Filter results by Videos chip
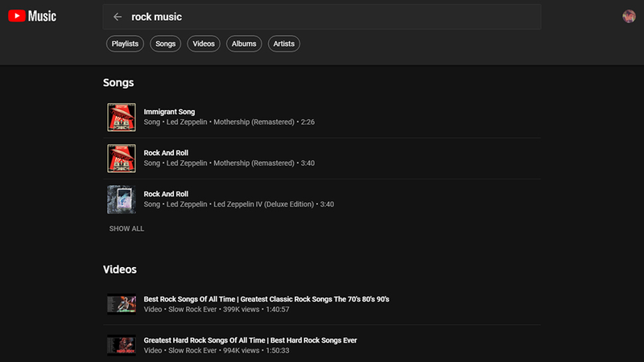644x362 pixels. [204, 43]
